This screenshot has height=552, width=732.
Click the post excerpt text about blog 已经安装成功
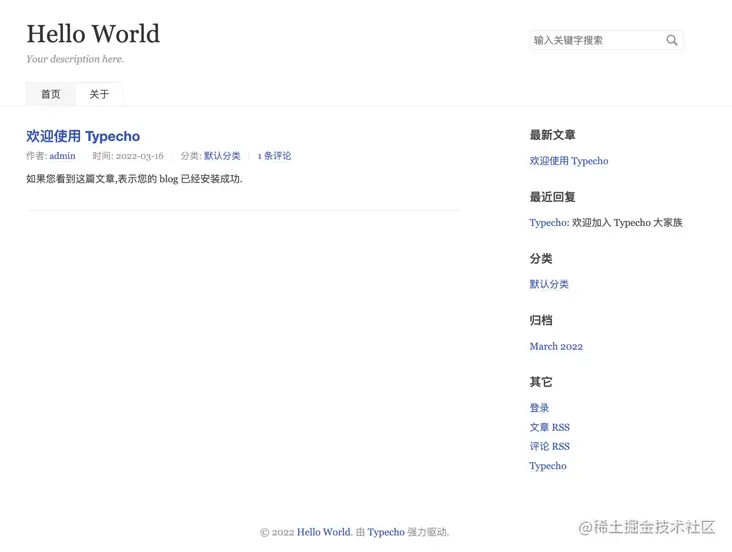(x=134, y=179)
